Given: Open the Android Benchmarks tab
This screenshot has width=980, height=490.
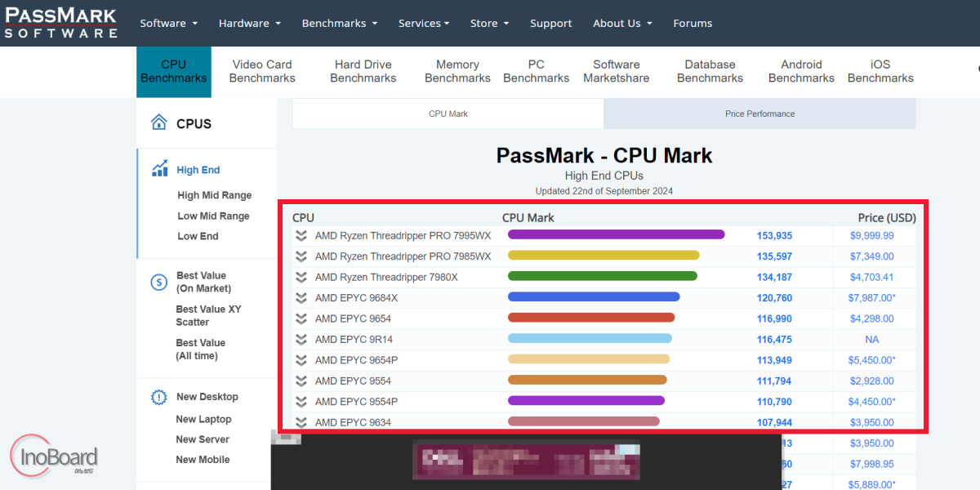Looking at the screenshot, I should click(x=801, y=71).
